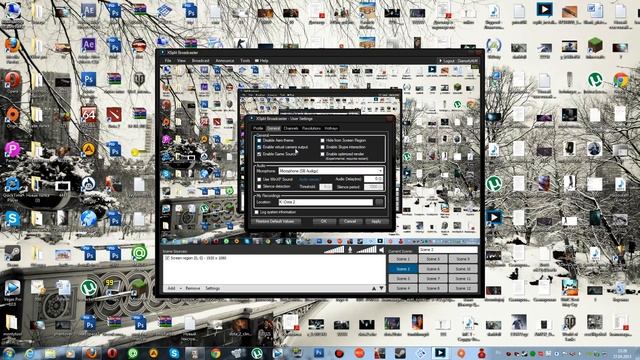
Task: Open Internet Explorer from the taskbar
Action: pyautogui.click(x=29, y=353)
